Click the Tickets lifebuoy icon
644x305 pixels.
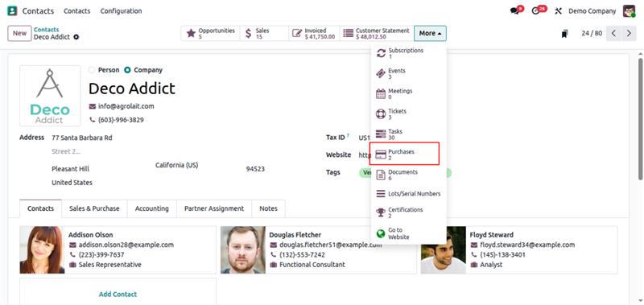coord(381,113)
